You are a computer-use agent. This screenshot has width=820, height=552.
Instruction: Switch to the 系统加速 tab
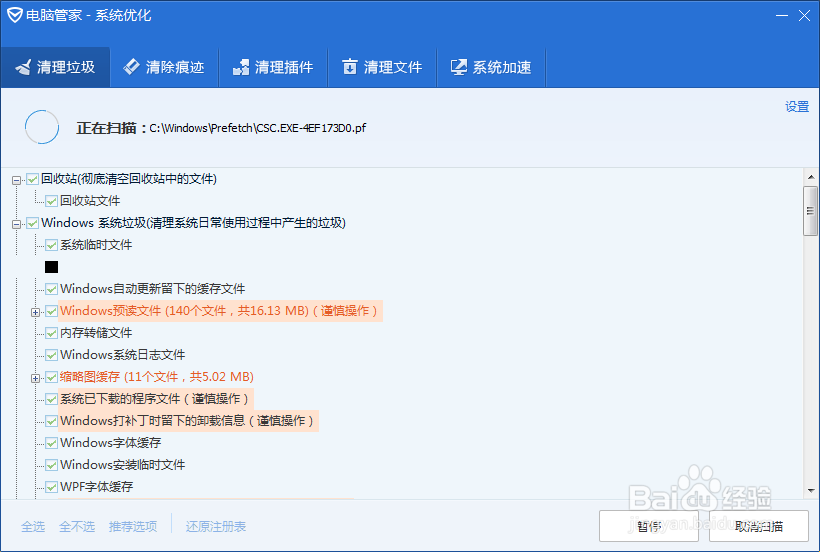coord(491,67)
